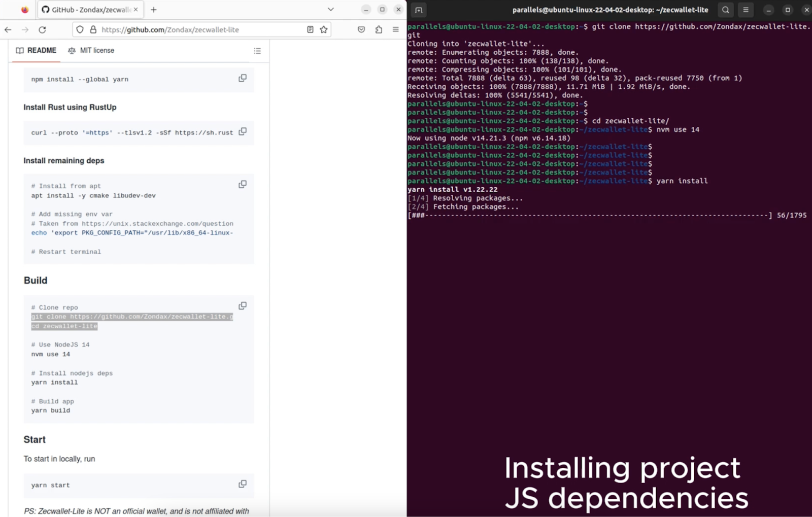Copy the npm install global yarn command

(x=243, y=78)
